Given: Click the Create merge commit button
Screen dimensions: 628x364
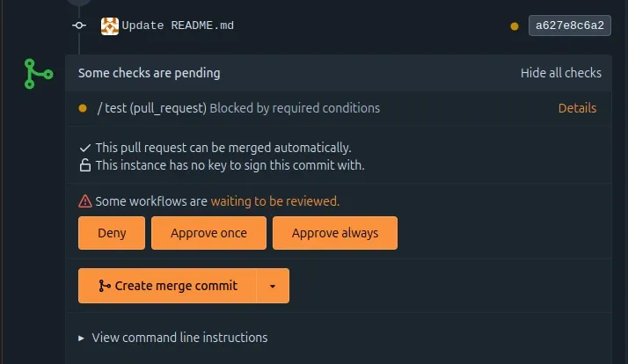Looking at the screenshot, I should click(167, 286).
